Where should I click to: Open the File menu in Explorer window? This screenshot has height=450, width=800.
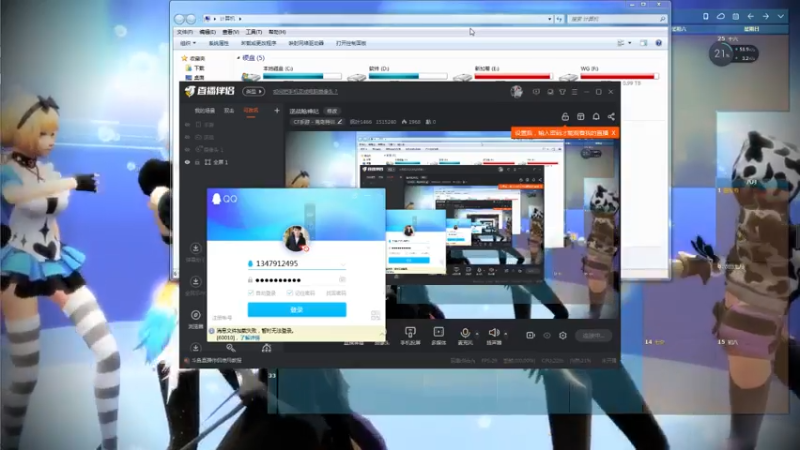(185, 32)
